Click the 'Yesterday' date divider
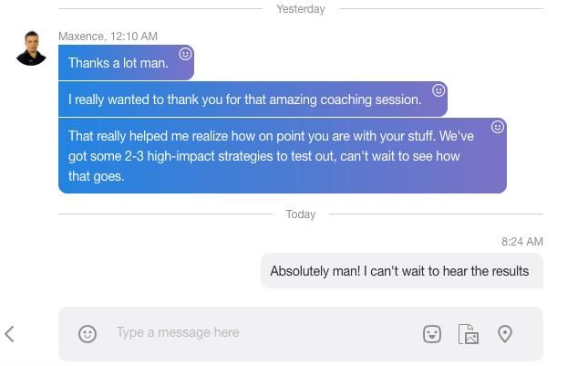 pyautogui.click(x=301, y=8)
